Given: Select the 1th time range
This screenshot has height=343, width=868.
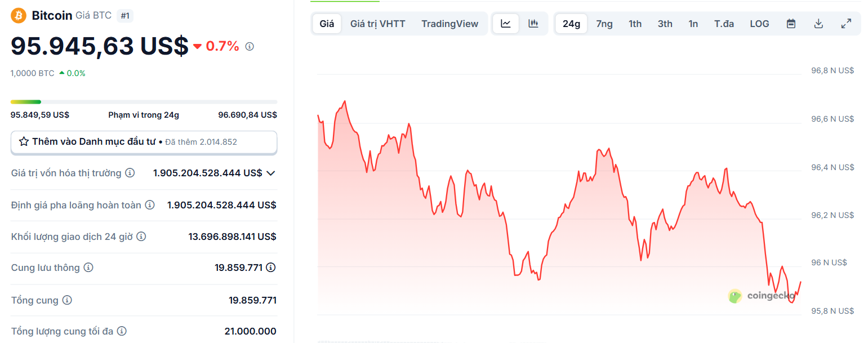Looking at the screenshot, I should click(x=635, y=24).
